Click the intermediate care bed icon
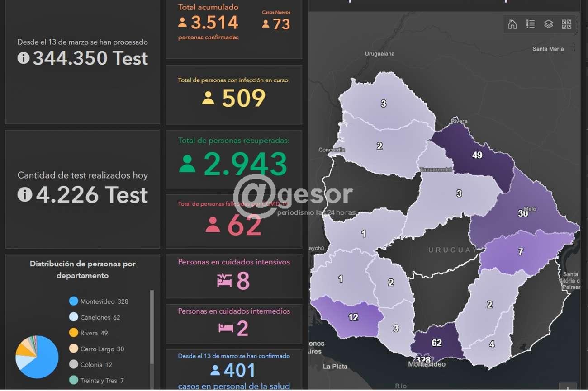 (x=226, y=328)
